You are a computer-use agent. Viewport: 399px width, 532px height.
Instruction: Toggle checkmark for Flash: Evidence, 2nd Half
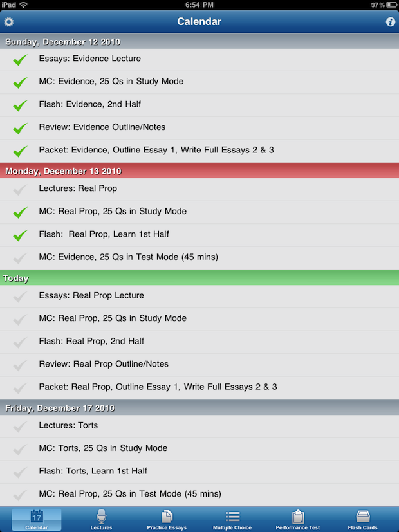[x=21, y=105]
